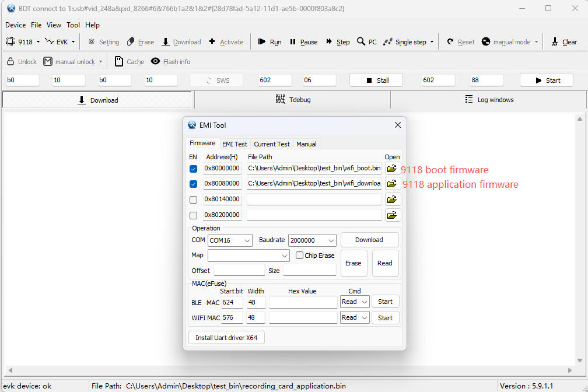Click Download button in EMI Tool

(369, 240)
